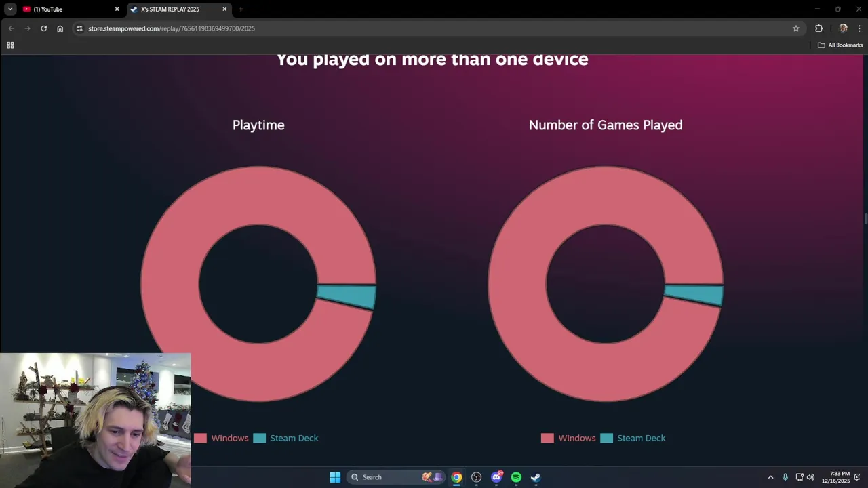Open Chrome three-dot menu
Screen dimensions: 868x488
[859, 28]
